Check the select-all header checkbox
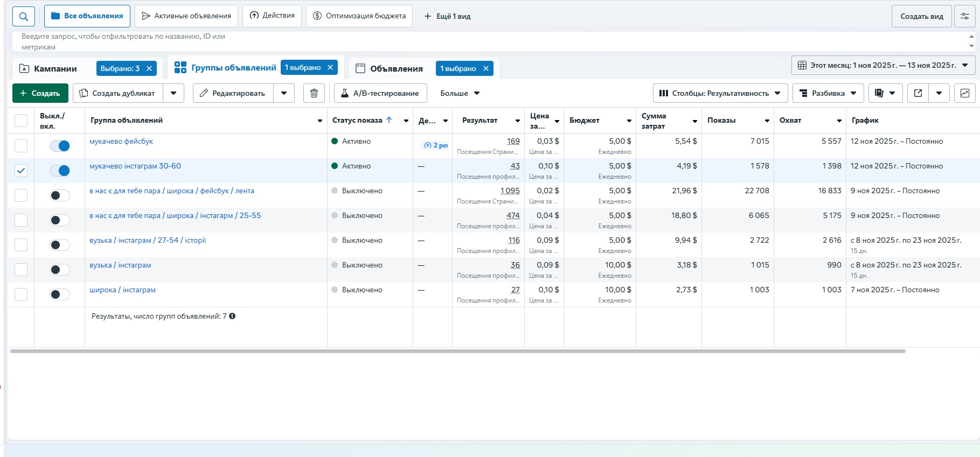Image resolution: width=980 pixels, height=457 pixels. pyautogui.click(x=21, y=121)
